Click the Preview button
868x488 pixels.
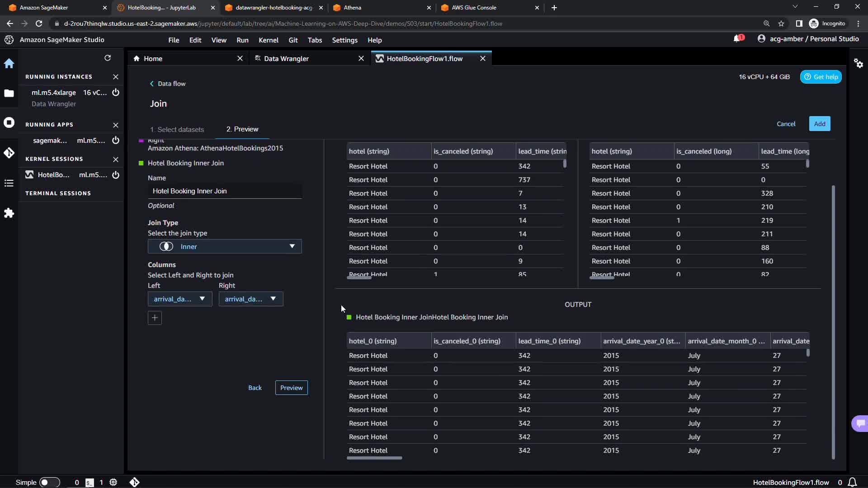point(291,388)
